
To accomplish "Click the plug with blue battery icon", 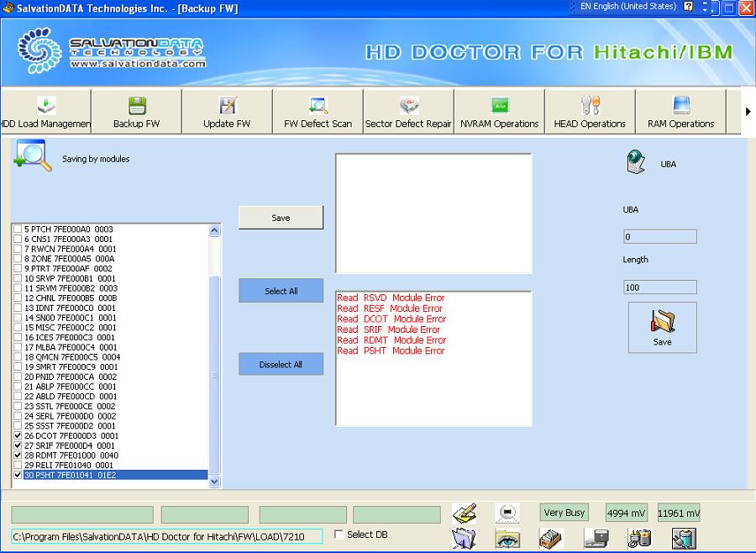I will pos(684,539).
